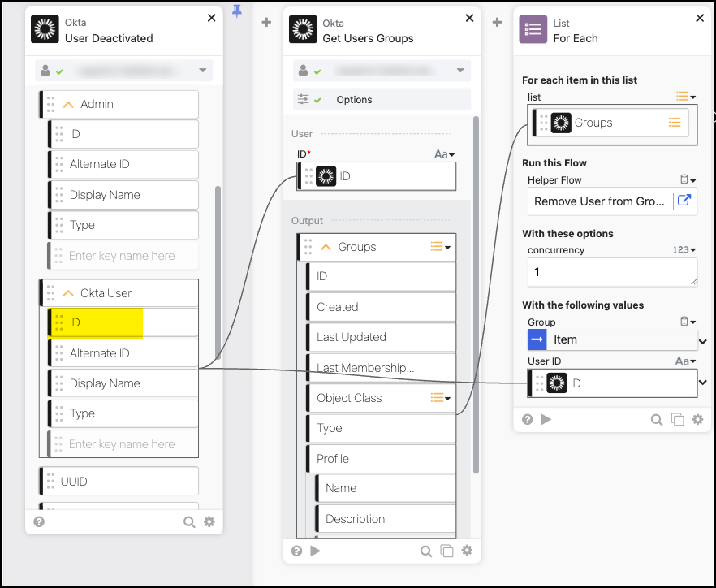Collapse the Groups output object
Viewport: 716px width, 588px height.
click(326, 247)
